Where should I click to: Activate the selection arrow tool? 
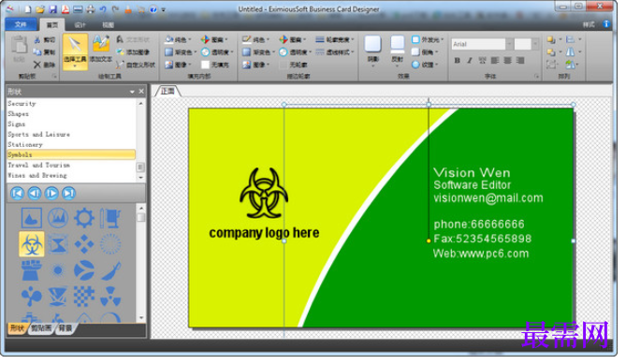tap(75, 51)
